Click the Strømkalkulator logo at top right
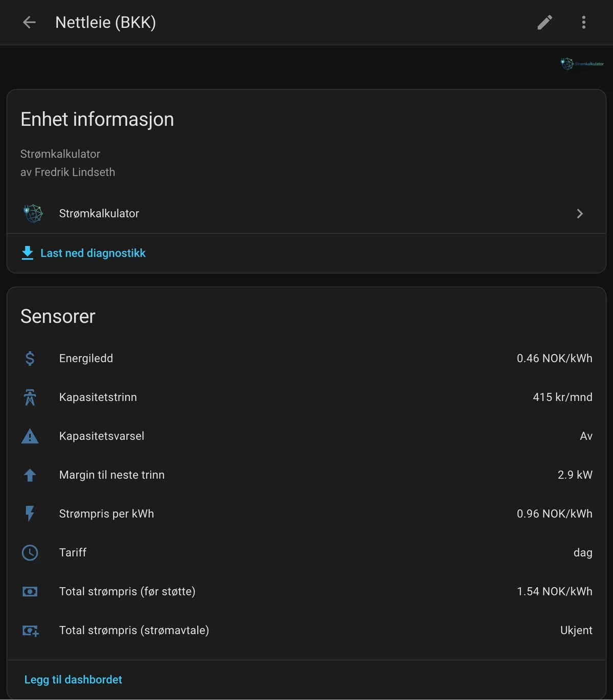Screen dimensions: 613x700 pos(582,64)
